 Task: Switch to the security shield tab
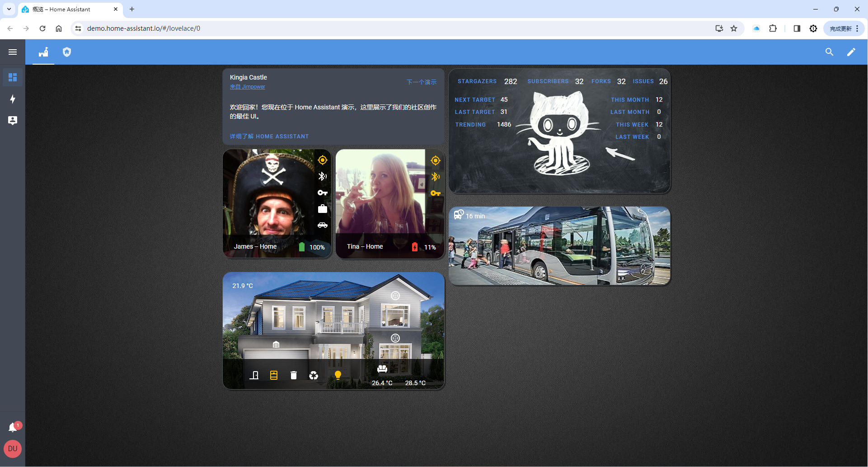tap(67, 52)
